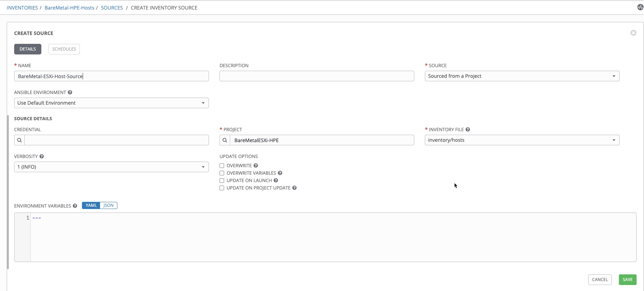Open the Project lookup search icon
This screenshot has width=644, height=291.
[x=225, y=140]
